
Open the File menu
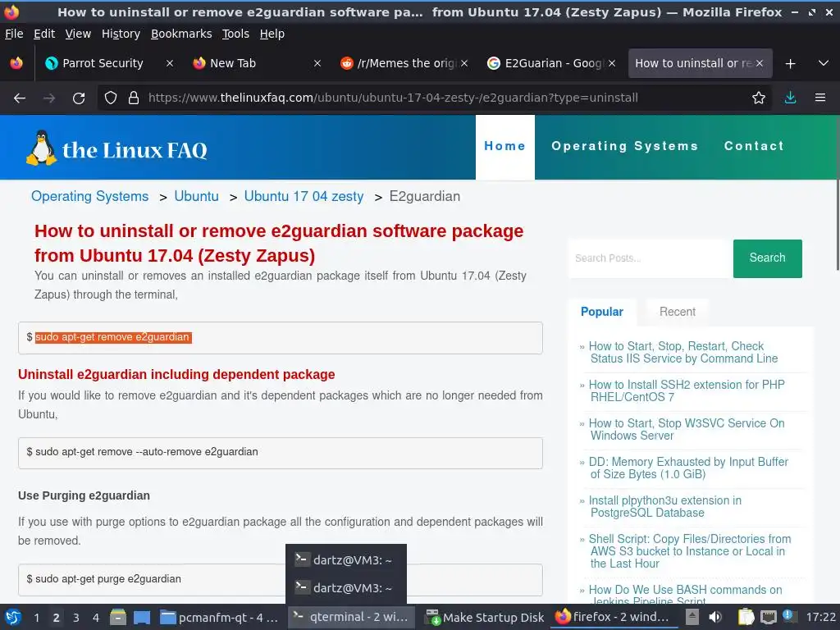click(x=14, y=34)
